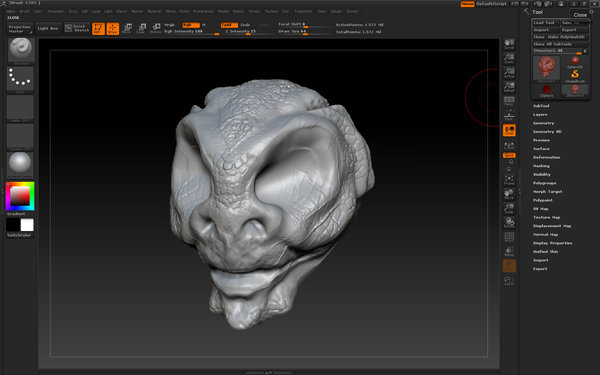The width and height of the screenshot is (600, 375).
Task: Activate the Edit mode button
Action: pos(98,28)
